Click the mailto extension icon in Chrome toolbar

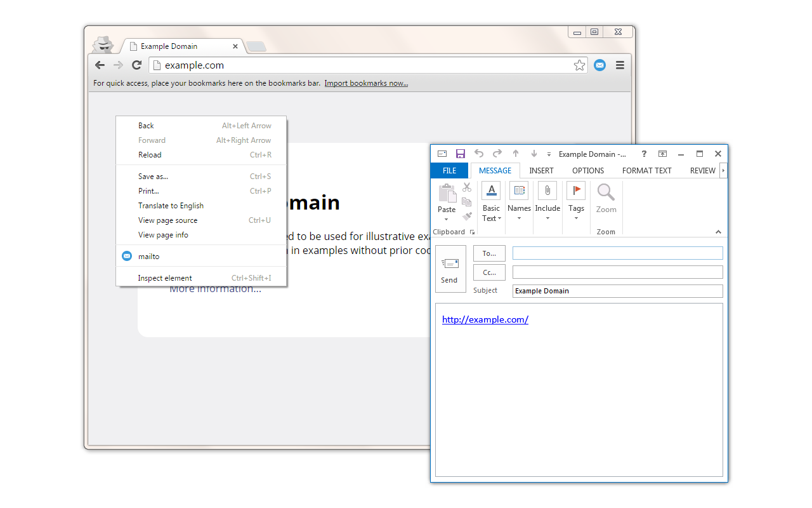[x=599, y=65]
